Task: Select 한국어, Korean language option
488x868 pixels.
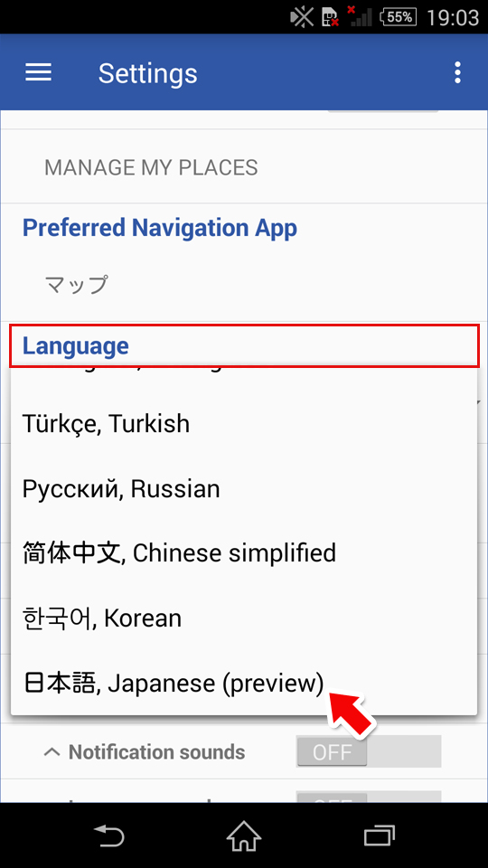Action: [x=243, y=618]
